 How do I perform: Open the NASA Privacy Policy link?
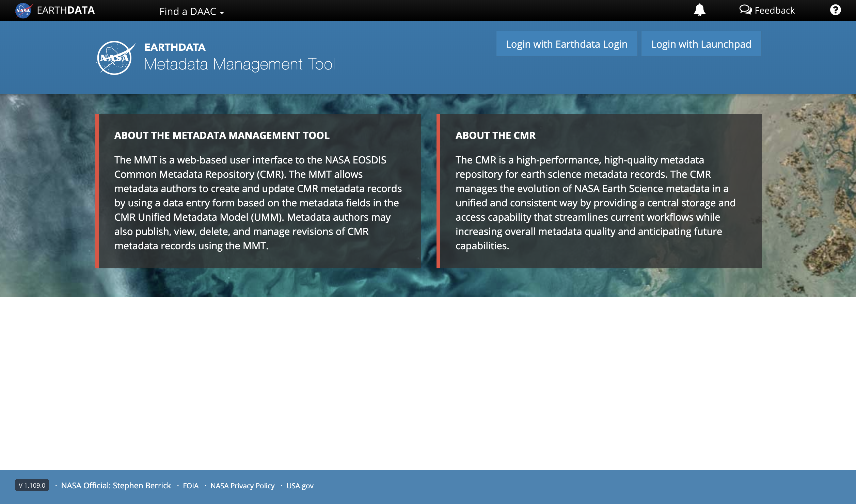point(242,486)
